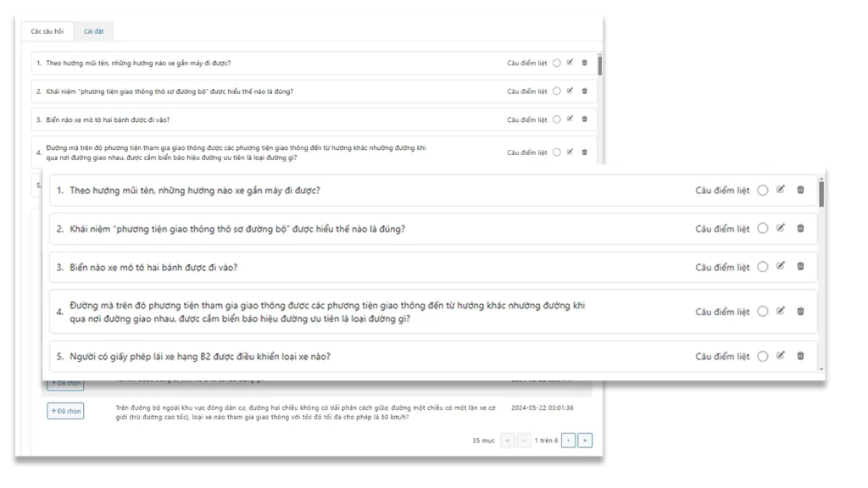This screenshot has width=868, height=488.
Task: Edit question 1 in the enlarged list
Action: (x=781, y=190)
